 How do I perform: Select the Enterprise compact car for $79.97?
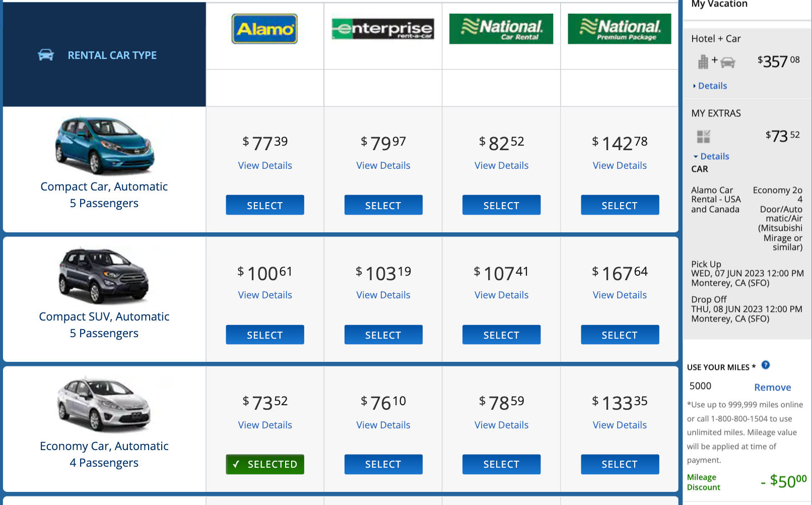point(383,205)
